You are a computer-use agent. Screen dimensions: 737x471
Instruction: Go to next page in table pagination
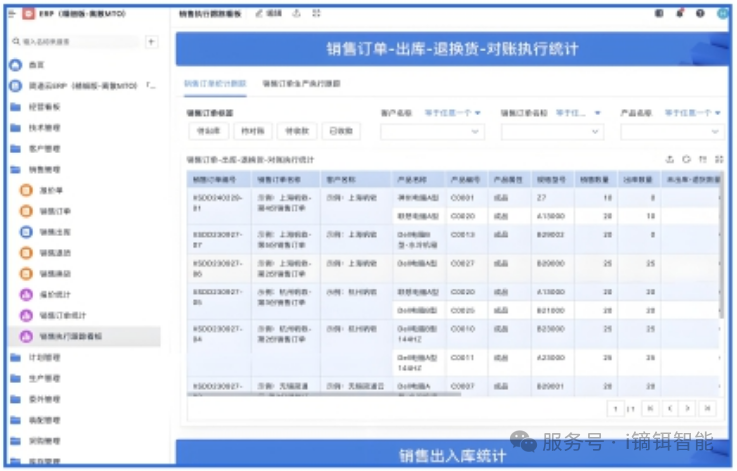click(688, 408)
